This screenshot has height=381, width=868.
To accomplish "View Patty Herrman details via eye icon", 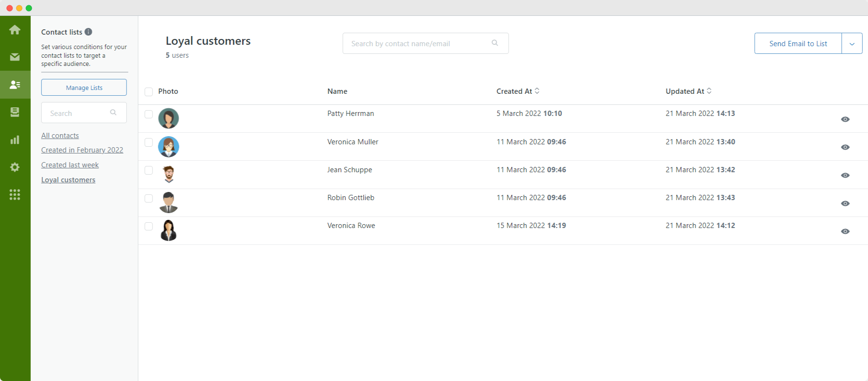I will [x=845, y=119].
